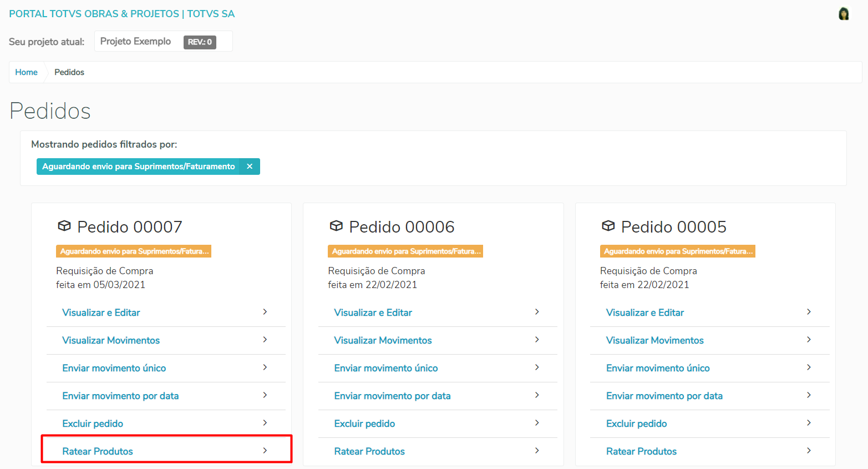868x469 pixels.
Task: Choose Enviar movimento por data in Pedido 00006
Action: tap(392, 396)
